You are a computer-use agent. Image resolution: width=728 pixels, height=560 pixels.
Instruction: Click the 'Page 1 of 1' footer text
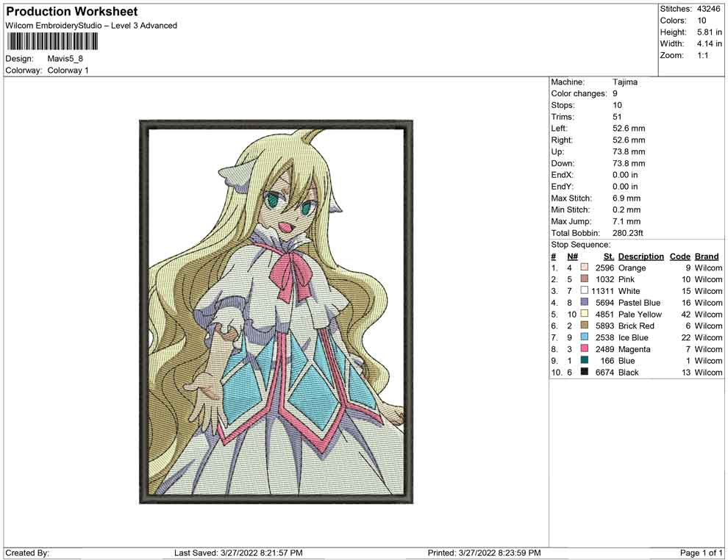[701, 553]
